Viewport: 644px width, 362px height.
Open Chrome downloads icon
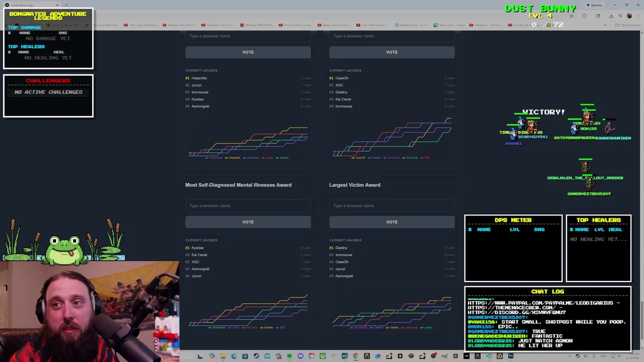pyautogui.click(x=611, y=16)
